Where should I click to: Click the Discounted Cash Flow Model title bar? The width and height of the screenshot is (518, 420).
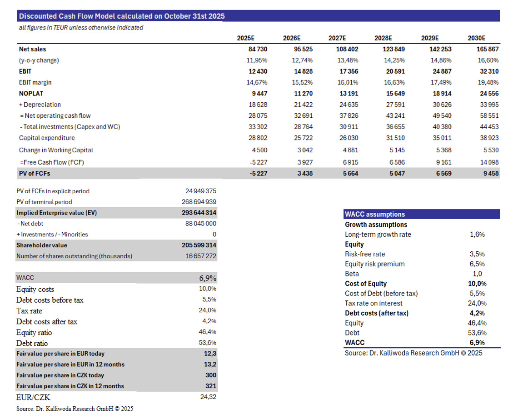pos(122,16)
